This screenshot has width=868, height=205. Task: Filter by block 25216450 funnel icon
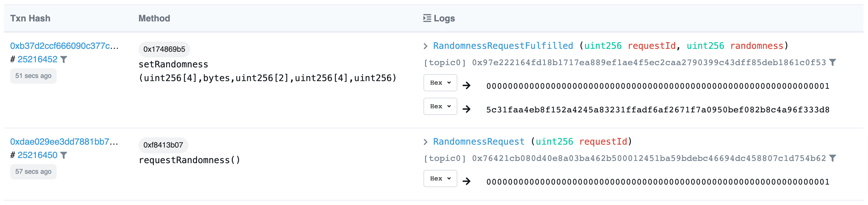tap(64, 155)
